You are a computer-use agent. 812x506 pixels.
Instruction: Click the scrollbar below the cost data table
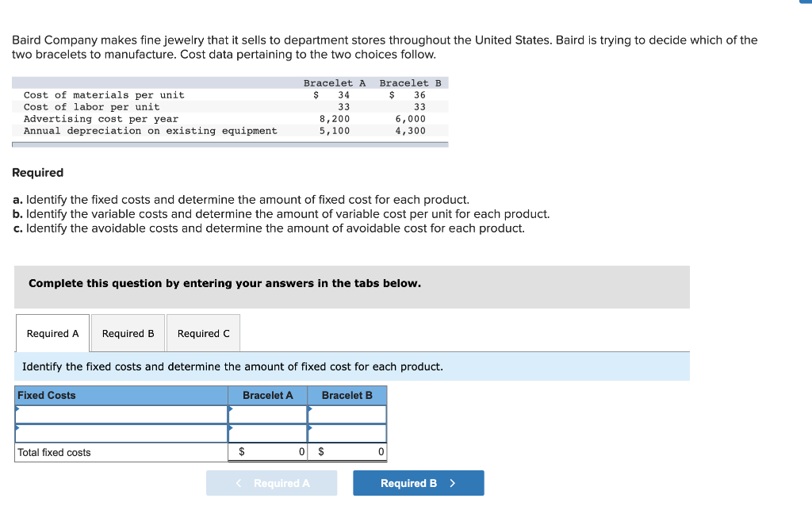[230, 141]
